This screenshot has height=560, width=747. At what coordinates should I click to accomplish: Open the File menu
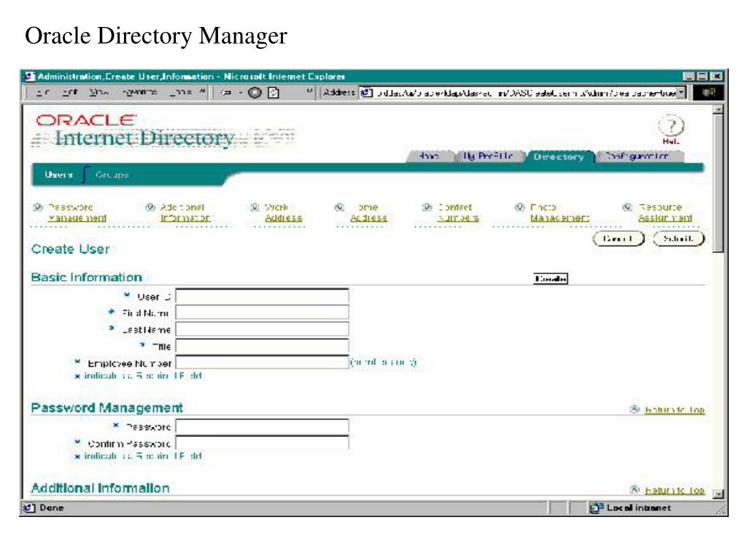[x=43, y=93]
